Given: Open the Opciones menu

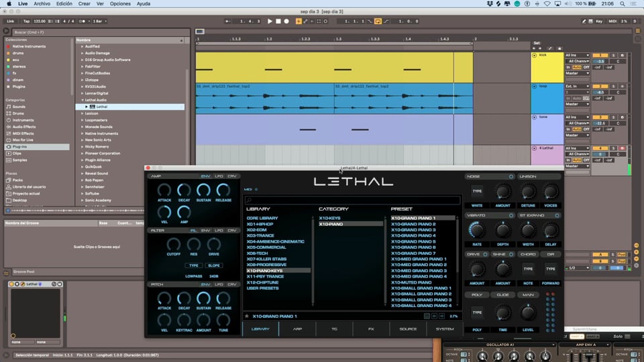Looking at the screenshot, I should point(120,4).
